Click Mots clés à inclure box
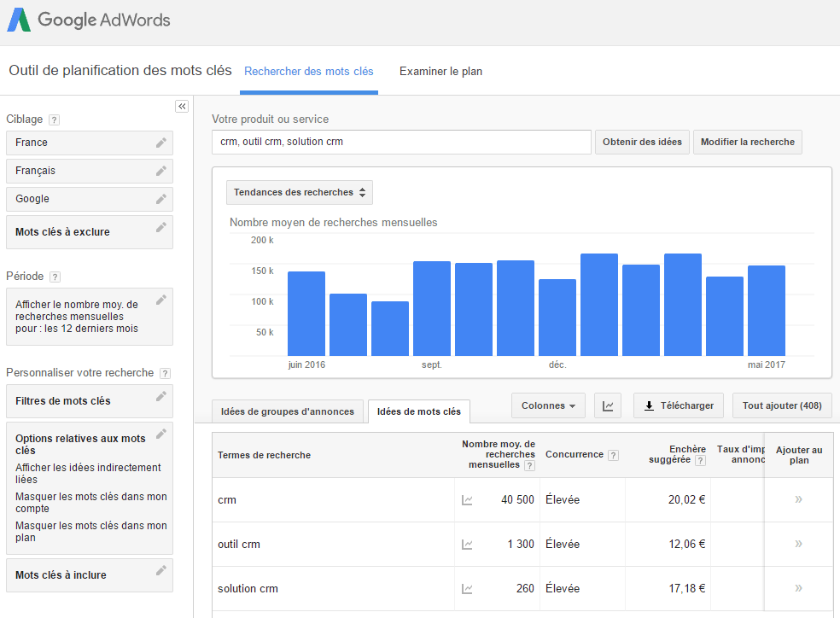Screen dimensions: 840x618 click(x=90, y=575)
